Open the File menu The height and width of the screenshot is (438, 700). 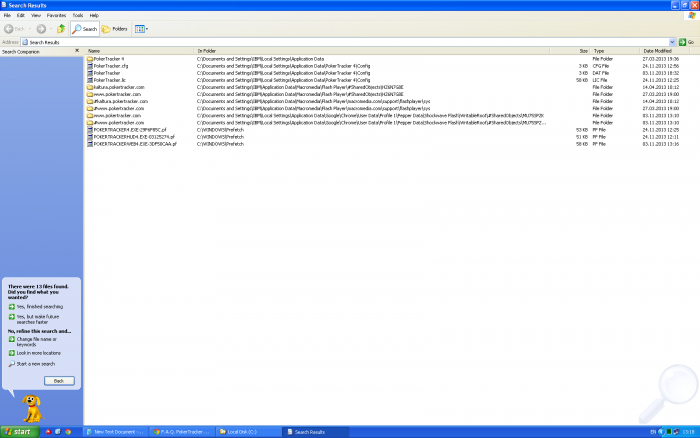(x=7, y=15)
